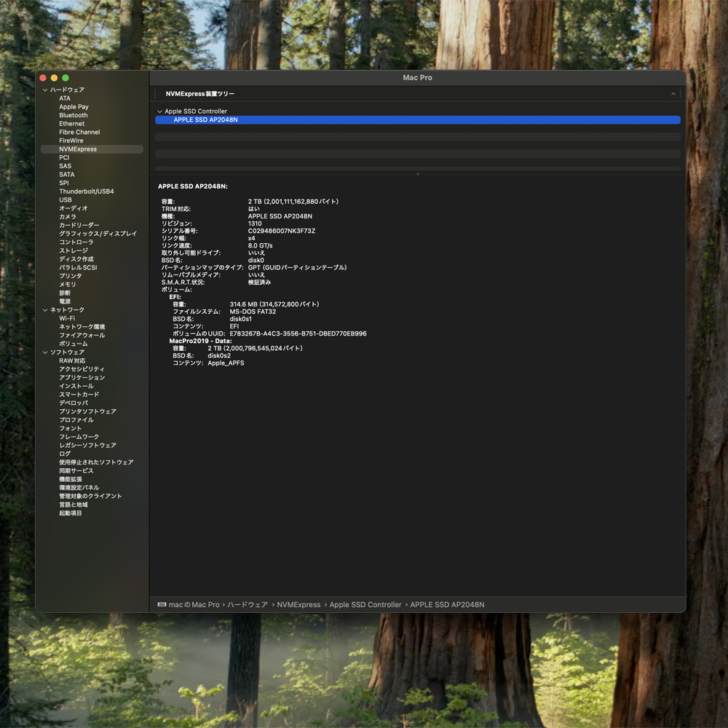
Task: Open SPI in the hardware list
Action: (x=63, y=183)
